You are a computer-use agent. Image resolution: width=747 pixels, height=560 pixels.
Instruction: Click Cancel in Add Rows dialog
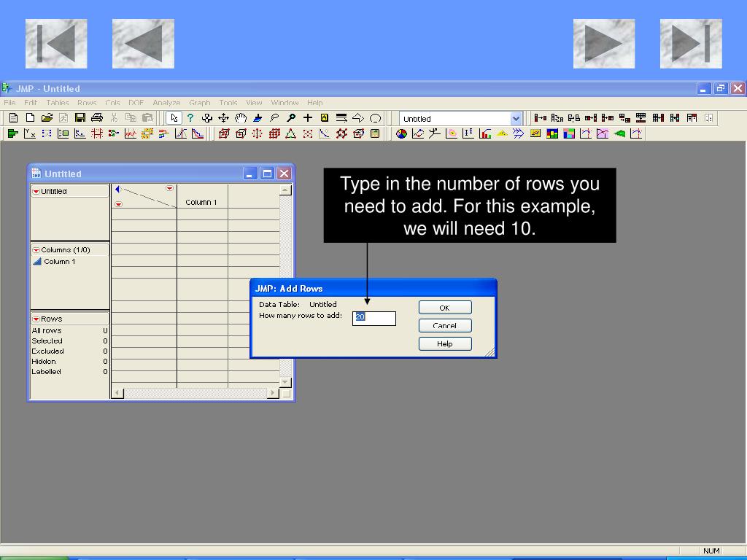click(x=445, y=326)
